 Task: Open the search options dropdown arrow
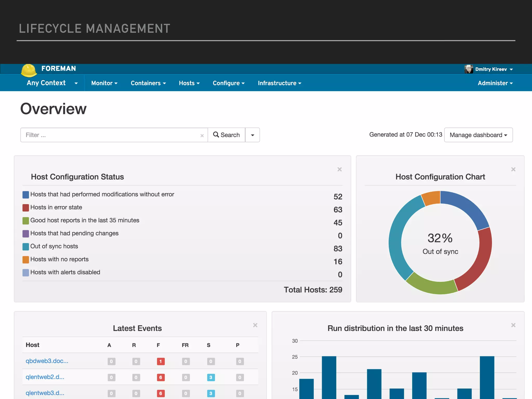click(252, 135)
